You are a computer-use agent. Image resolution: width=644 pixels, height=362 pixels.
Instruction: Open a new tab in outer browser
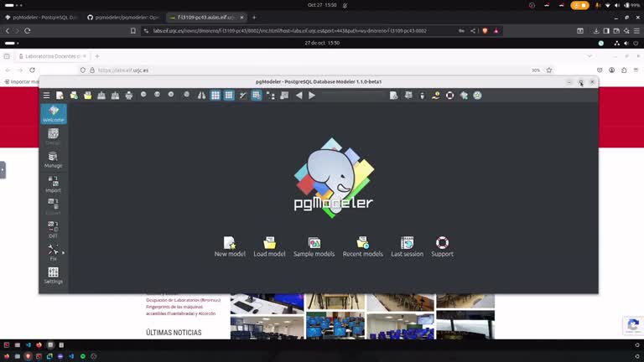pos(254,18)
